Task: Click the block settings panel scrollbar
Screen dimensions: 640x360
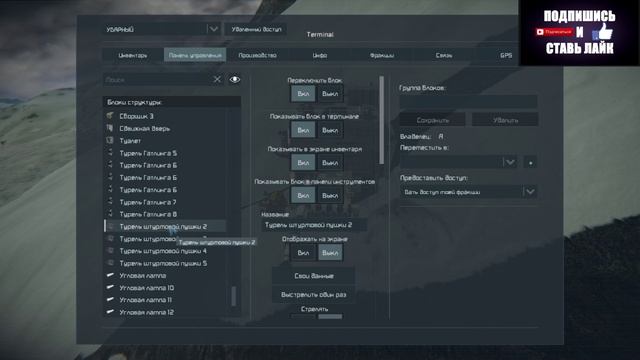Action: 382,120
